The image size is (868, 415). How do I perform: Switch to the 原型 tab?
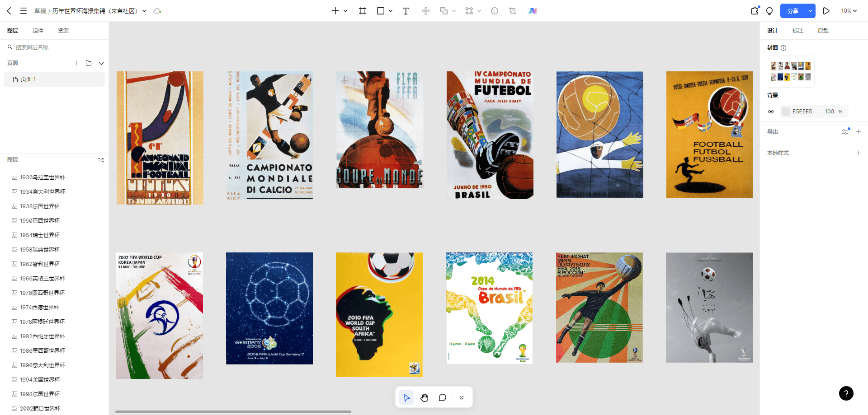click(x=823, y=31)
